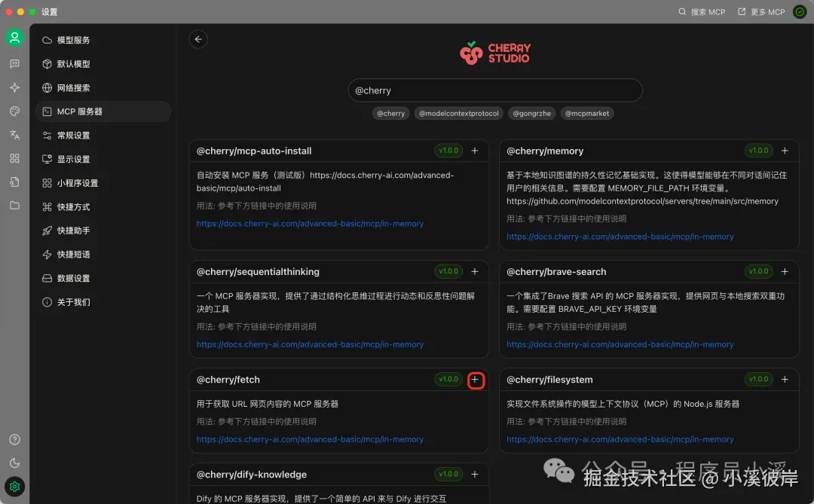The image size is (814, 504).
Task: Click the @cherry/sequentialthinking card title
Action: pyautogui.click(x=258, y=272)
